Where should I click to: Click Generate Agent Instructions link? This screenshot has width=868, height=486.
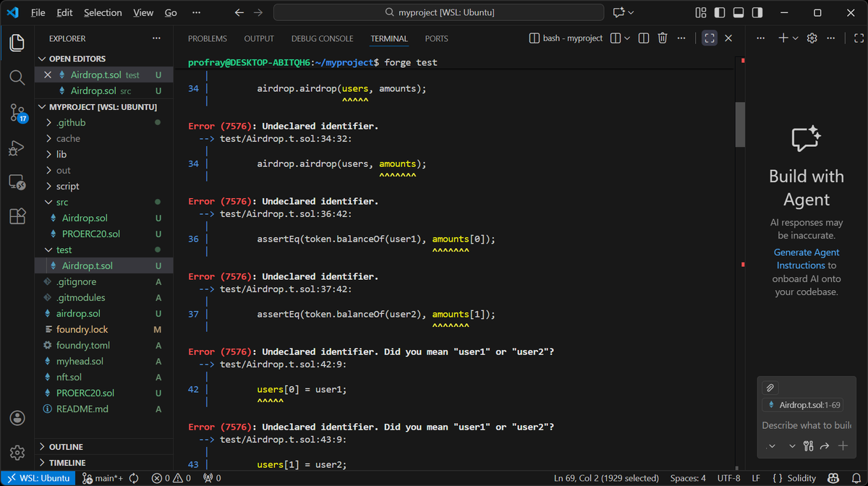pyautogui.click(x=806, y=259)
